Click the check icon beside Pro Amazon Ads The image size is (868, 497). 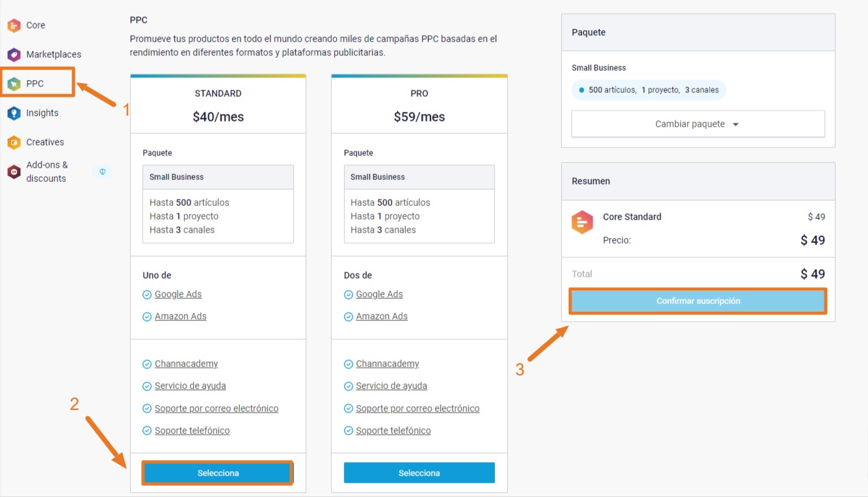[349, 317]
